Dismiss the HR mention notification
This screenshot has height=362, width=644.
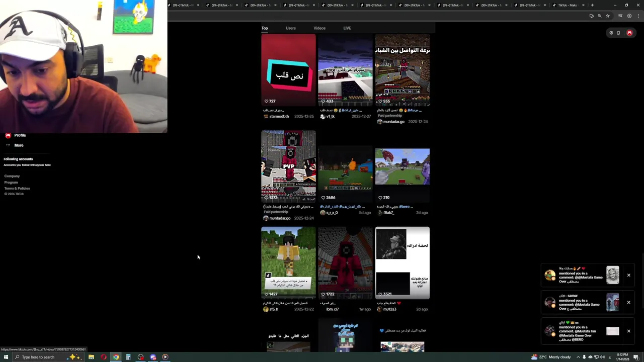pyautogui.click(x=628, y=331)
